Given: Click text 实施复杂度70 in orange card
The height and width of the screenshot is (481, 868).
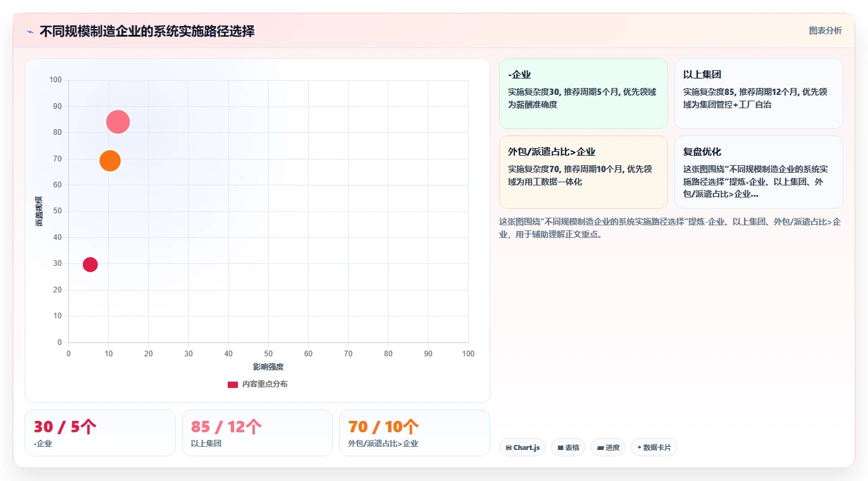Looking at the screenshot, I should point(533,169).
